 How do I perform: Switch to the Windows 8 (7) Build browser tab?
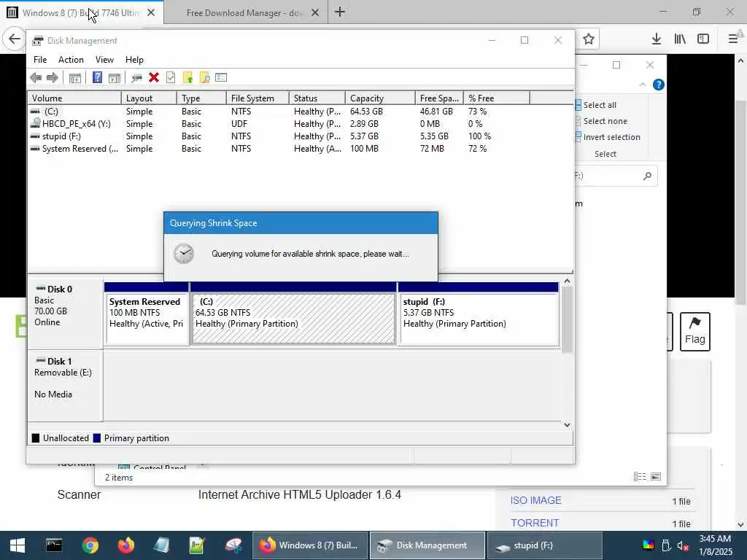tap(82, 12)
